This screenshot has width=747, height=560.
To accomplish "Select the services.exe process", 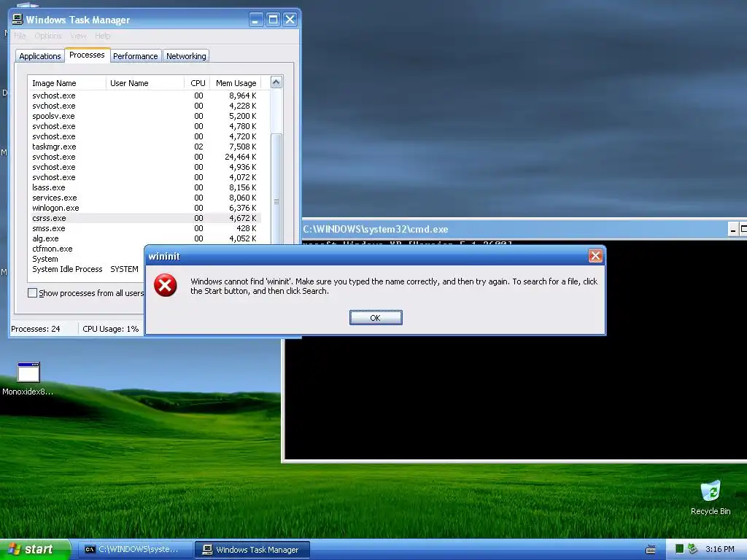I will click(x=144, y=198).
